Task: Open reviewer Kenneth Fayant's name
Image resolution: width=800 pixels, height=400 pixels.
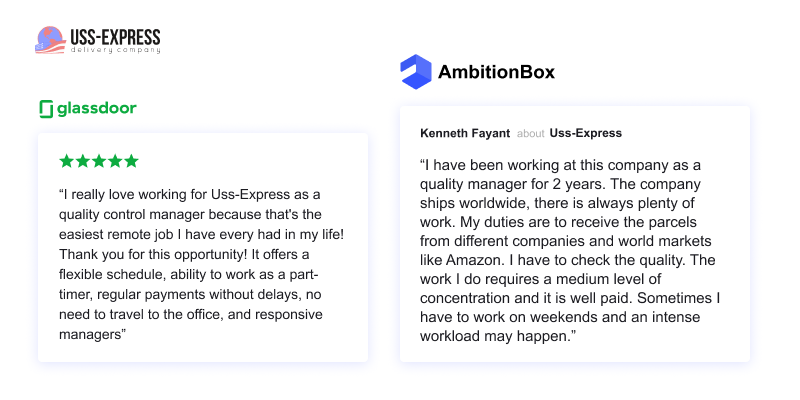Action: point(464,133)
